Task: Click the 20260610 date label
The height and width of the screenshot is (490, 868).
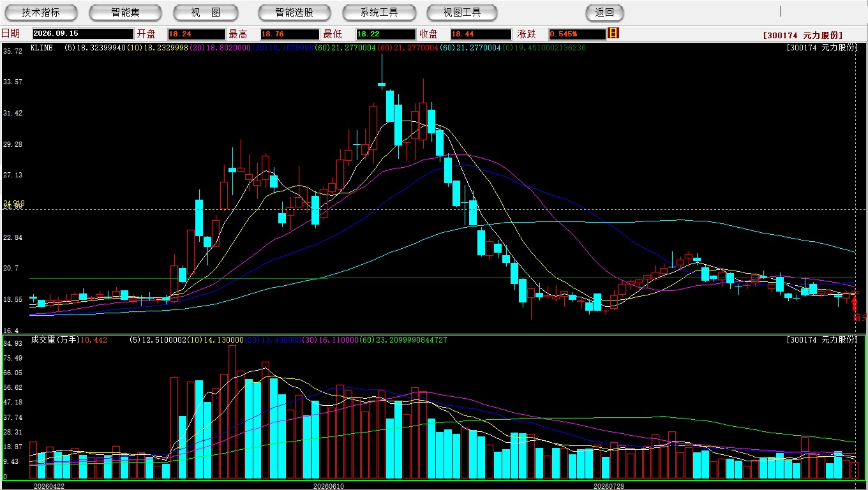Action: [328, 486]
